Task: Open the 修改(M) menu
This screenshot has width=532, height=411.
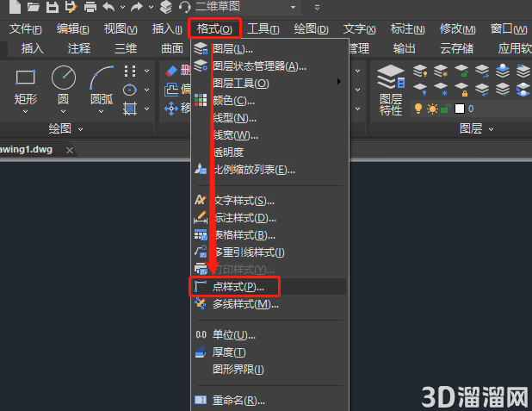Action: [457, 29]
